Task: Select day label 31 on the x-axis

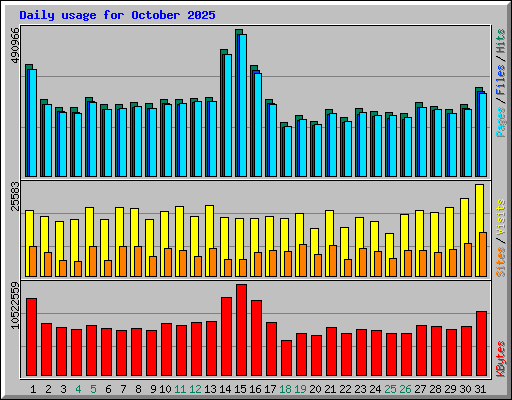Action: [x=480, y=389]
